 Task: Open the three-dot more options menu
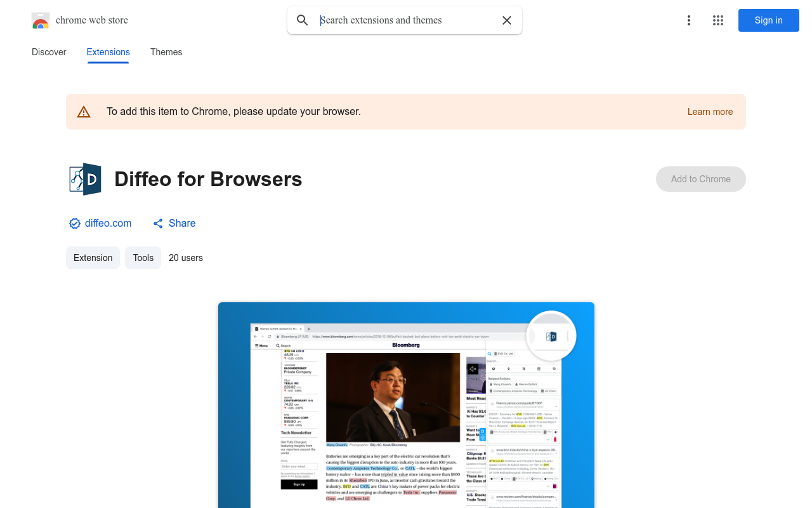point(689,20)
